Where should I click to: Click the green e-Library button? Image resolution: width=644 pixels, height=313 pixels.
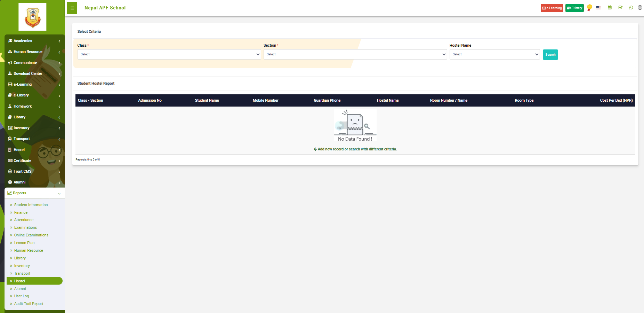[x=574, y=8]
